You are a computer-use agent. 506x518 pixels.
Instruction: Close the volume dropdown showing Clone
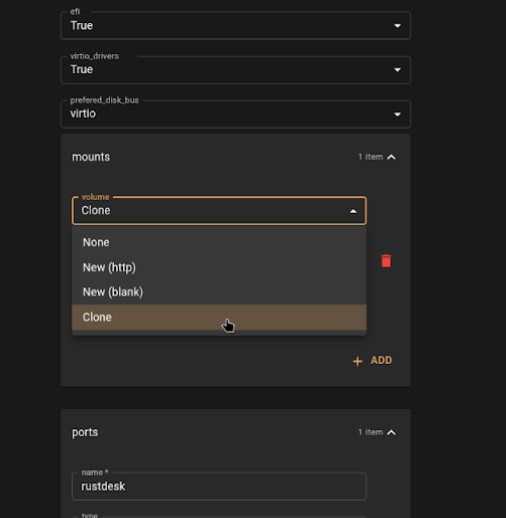click(x=219, y=211)
